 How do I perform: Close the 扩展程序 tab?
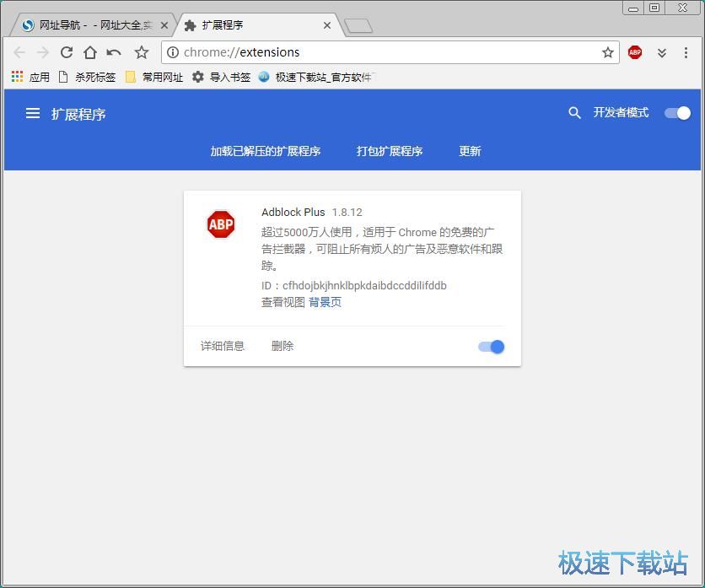(x=327, y=25)
